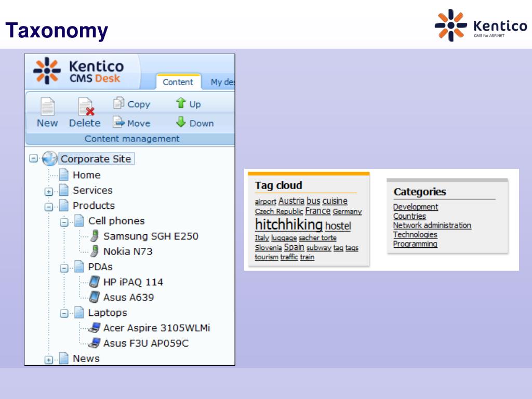Open the tourism tag link
This screenshot has width=532, height=399.
point(267,257)
